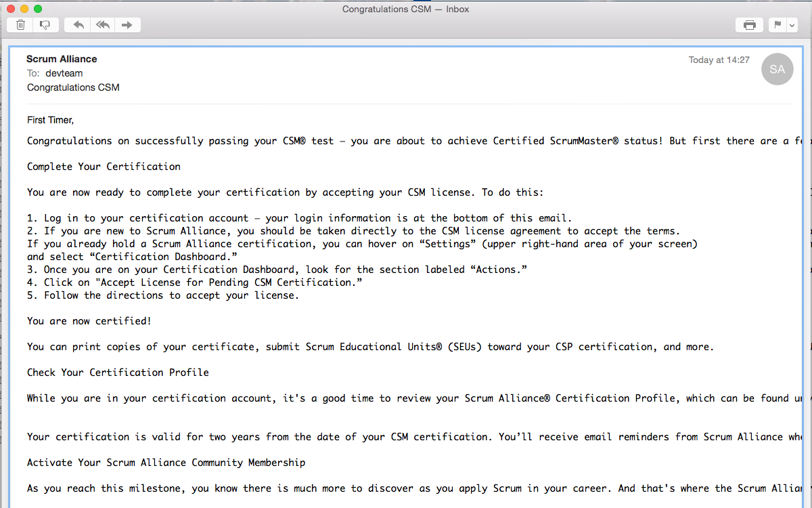Mark the email as junk
Image resolution: width=812 pixels, height=508 pixels.
click(45, 25)
